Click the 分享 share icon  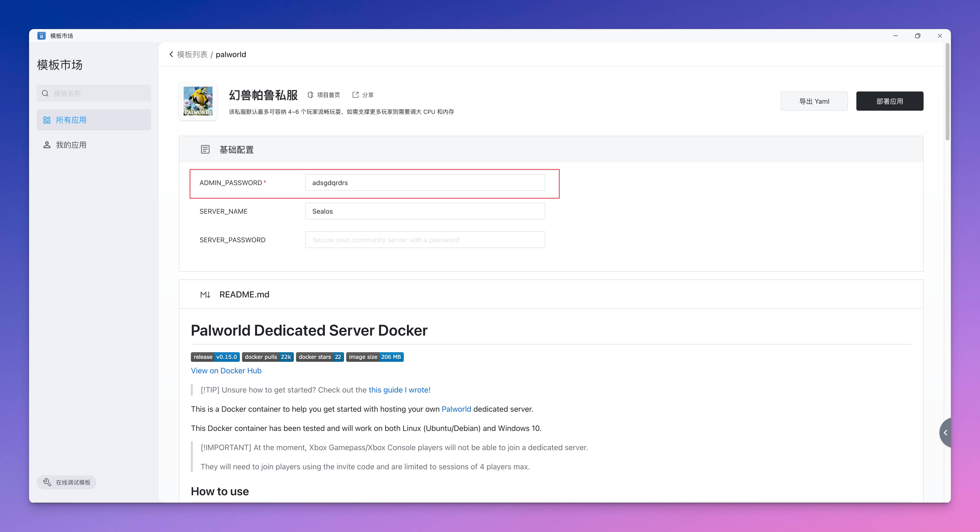pos(355,95)
